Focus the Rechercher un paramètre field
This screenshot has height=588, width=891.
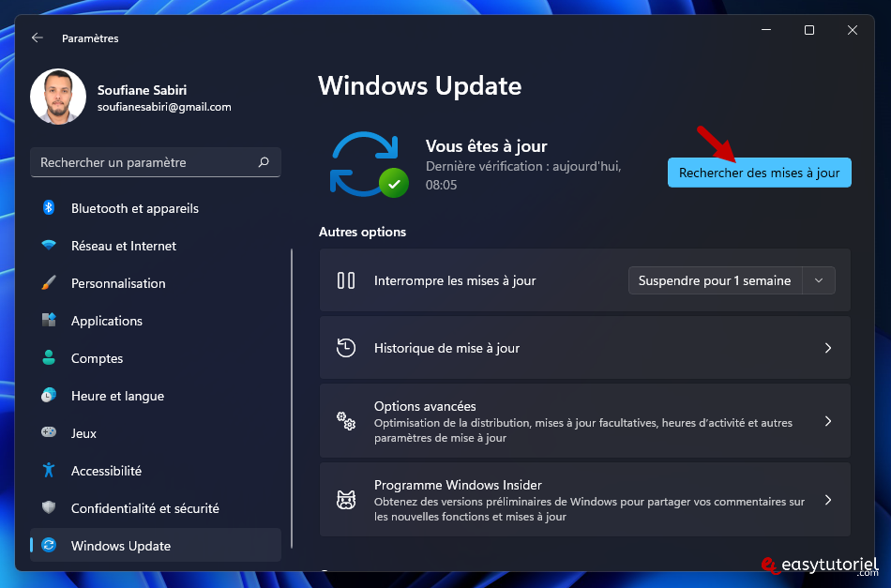[x=155, y=162]
